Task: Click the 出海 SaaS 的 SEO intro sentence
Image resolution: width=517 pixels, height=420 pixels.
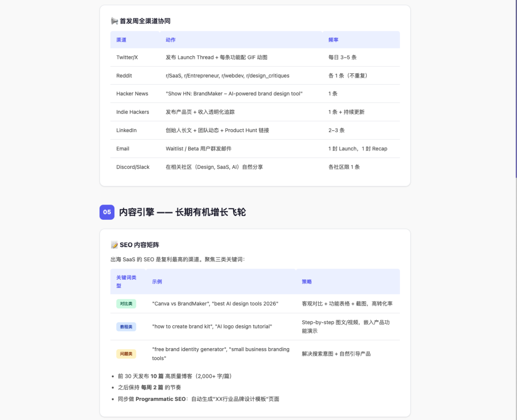Action: click(178, 259)
